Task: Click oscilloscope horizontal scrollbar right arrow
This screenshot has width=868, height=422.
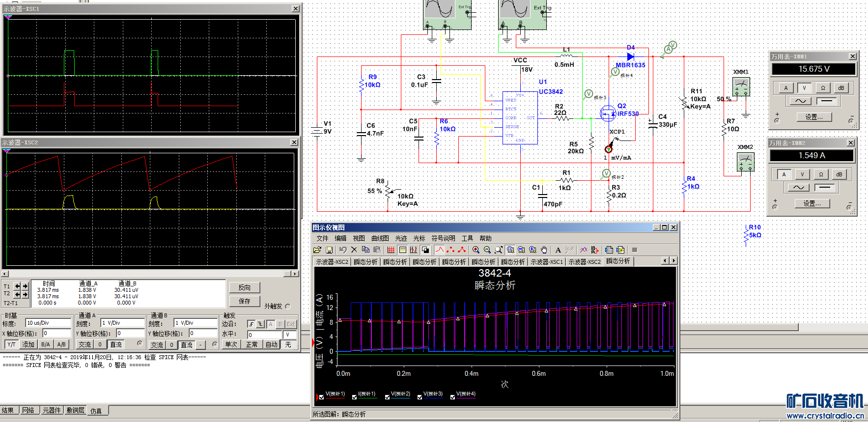Action: (x=295, y=274)
